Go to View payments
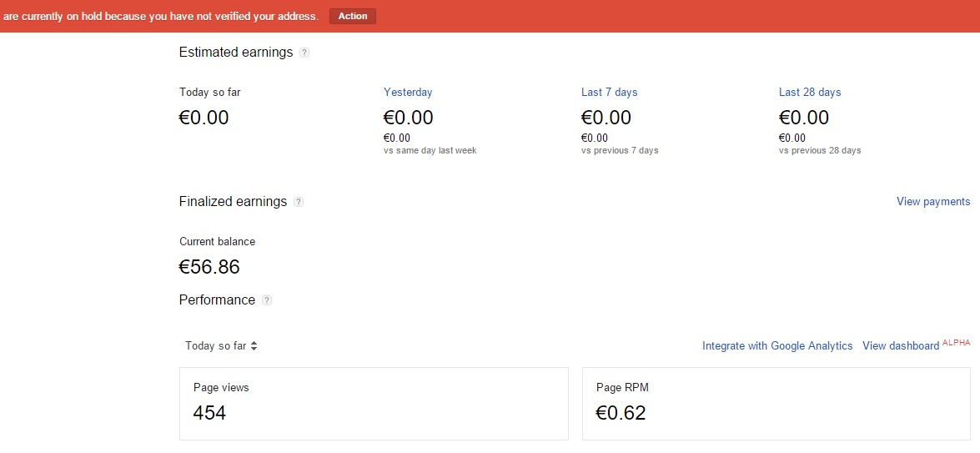 coord(932,202)
